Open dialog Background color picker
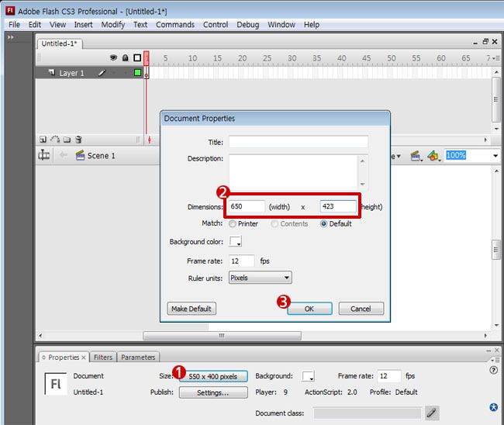Image resolution: width=504 pixels, height=425 pixels. (x=235, y=241)
